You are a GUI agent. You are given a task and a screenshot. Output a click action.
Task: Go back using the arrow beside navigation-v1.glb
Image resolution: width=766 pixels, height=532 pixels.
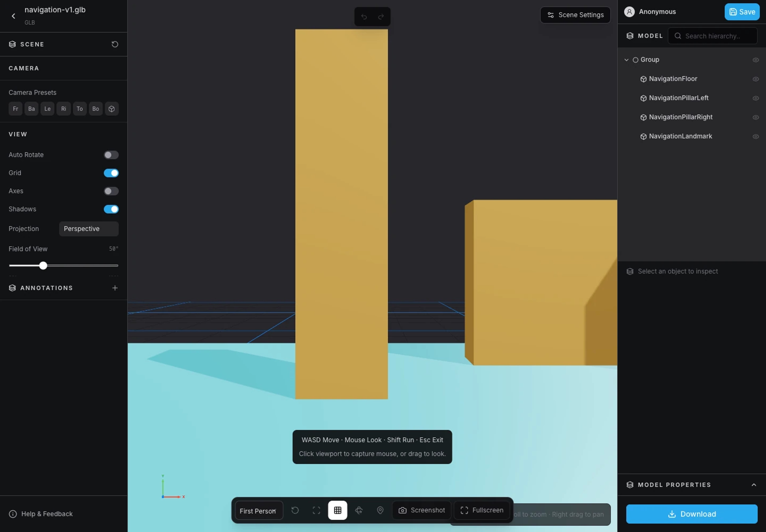point(13,16)
